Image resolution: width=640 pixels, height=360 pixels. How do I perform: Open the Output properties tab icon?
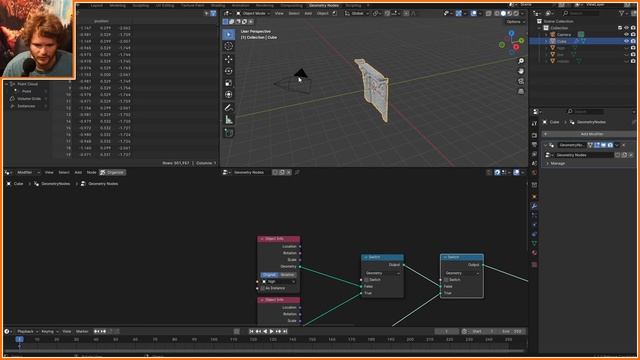coord(534,145)
